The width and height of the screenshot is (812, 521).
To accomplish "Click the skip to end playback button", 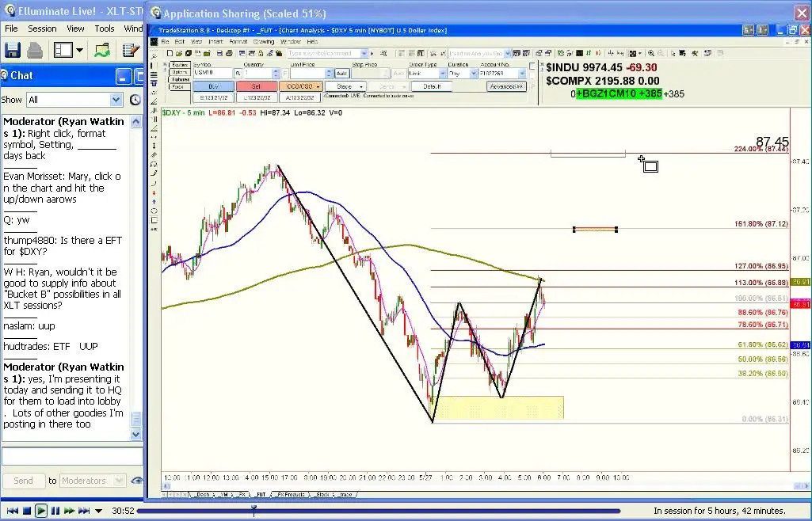I will tap(84, 511).
